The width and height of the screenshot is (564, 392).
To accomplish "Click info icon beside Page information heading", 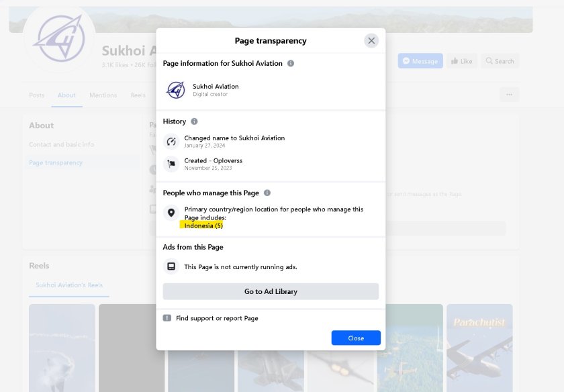I will pos(291,63).
